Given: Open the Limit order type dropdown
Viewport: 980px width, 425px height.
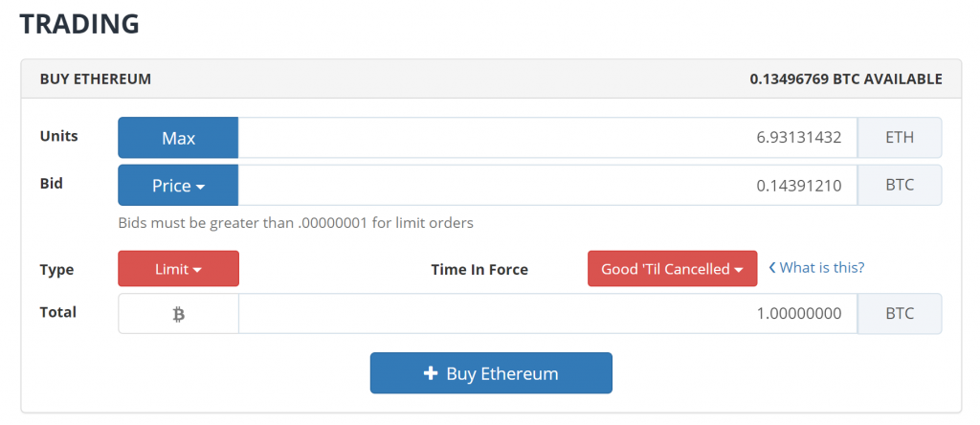Looking at the screenshot, I should 178,269.
